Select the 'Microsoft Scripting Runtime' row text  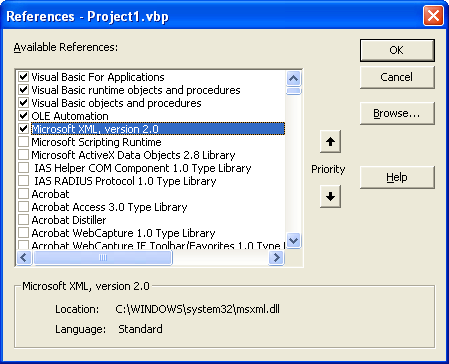96,142
